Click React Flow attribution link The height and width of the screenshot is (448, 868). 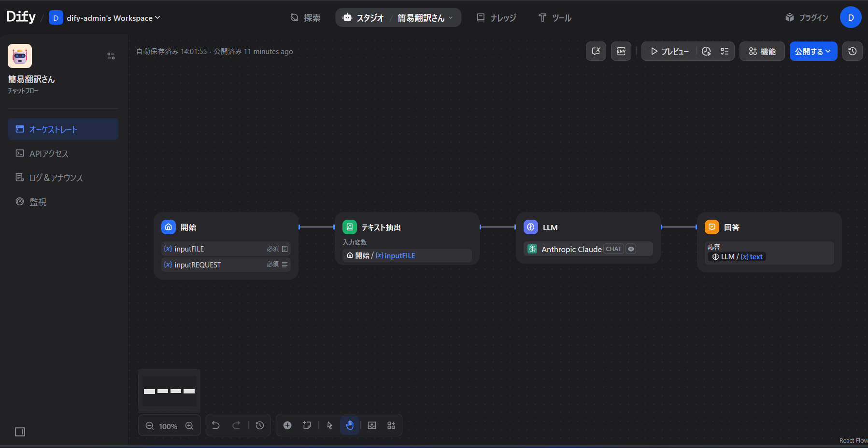(x=854, y=440)
